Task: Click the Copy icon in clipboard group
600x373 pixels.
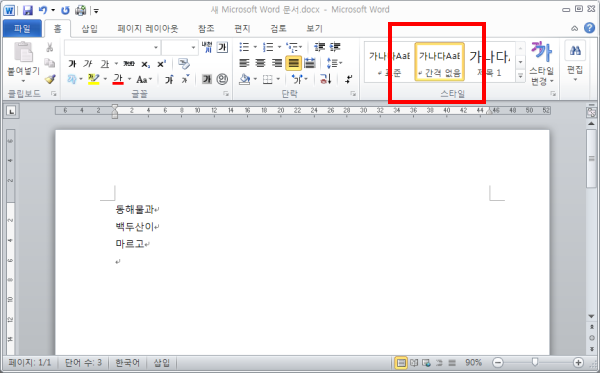Action: click(50, 63)
